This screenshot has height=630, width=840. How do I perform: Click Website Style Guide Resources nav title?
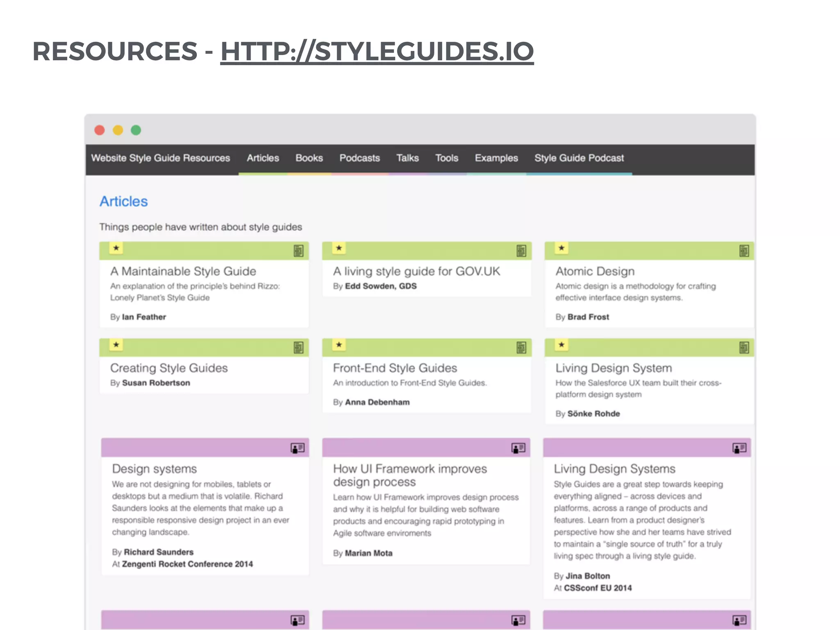[160, 158]
